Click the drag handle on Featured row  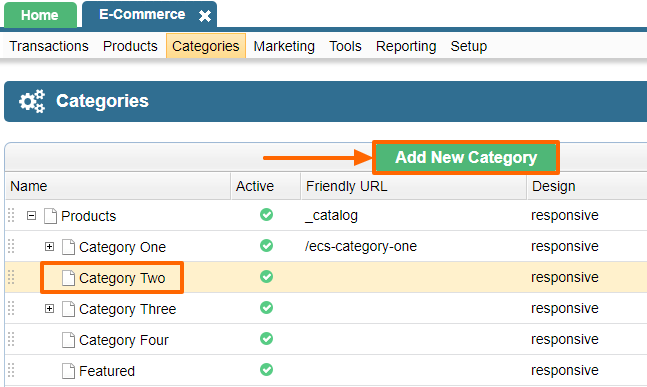coord(11,370)
